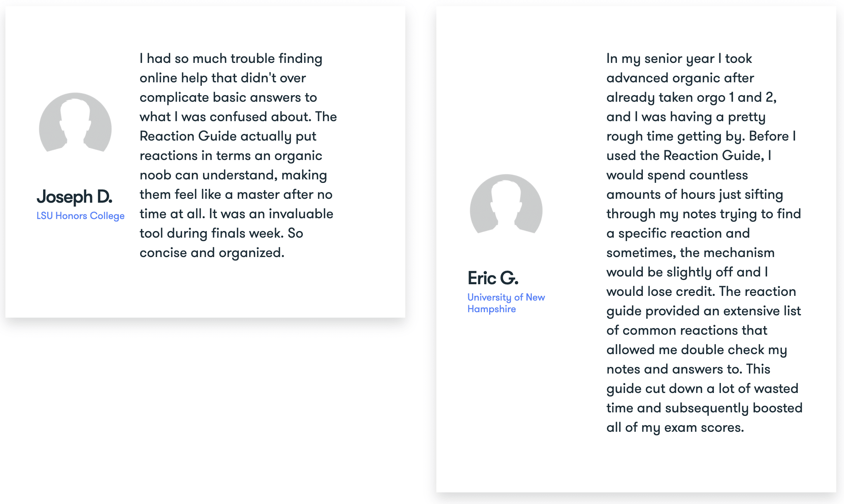Click the name heading "Joseph D."
Viewport: 844px width, 504px height.
pyautogui.click(x=75, y=197)
